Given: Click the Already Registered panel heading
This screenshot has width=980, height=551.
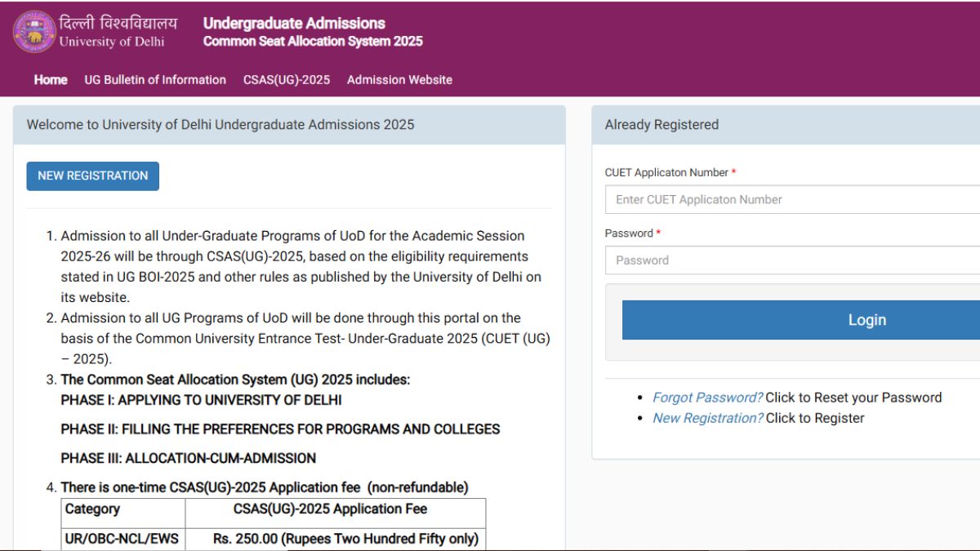Looking at the screenshot, I should click(661, 125).
